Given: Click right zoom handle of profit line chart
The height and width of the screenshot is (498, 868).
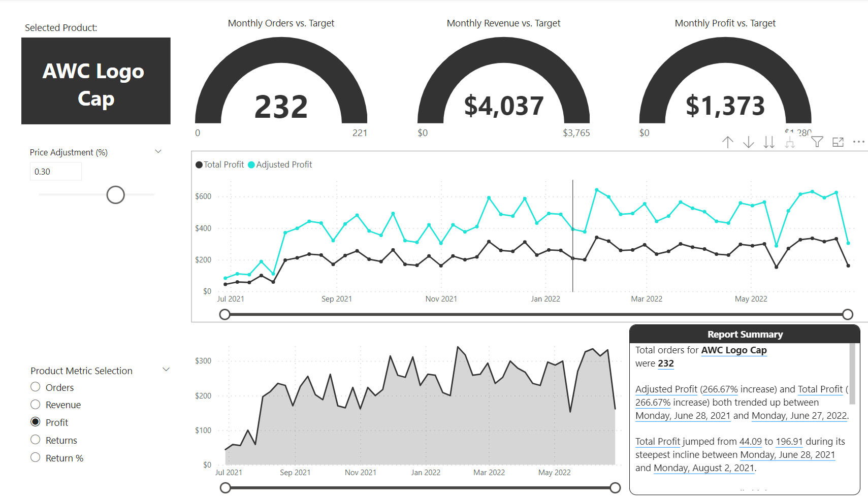Looking at the screenshot, I should (x=848, y=315).
